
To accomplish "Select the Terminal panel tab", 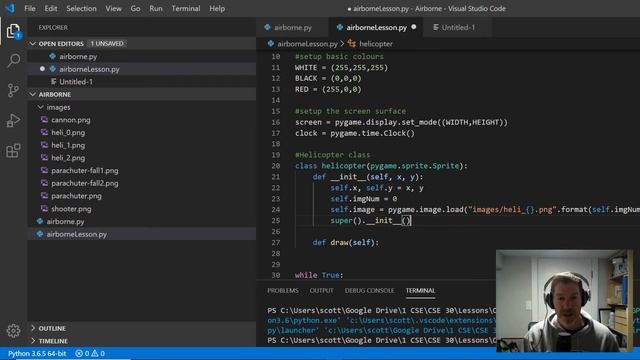I will point(420,290).
